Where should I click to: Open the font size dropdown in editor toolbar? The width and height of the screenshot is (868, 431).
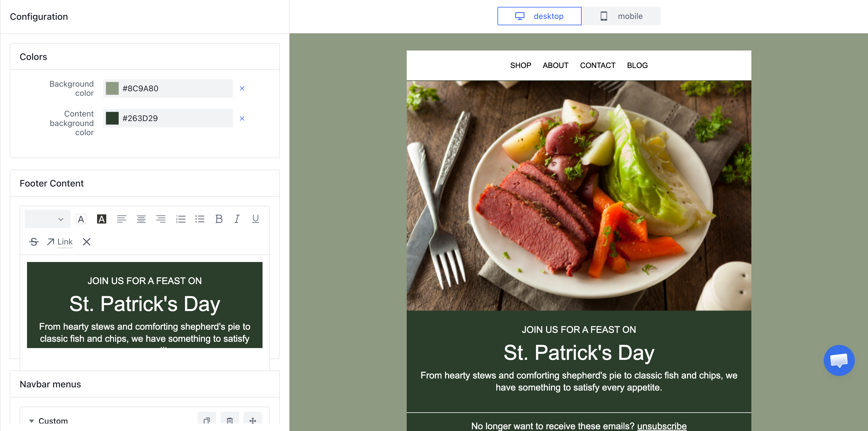coord(47,219)
